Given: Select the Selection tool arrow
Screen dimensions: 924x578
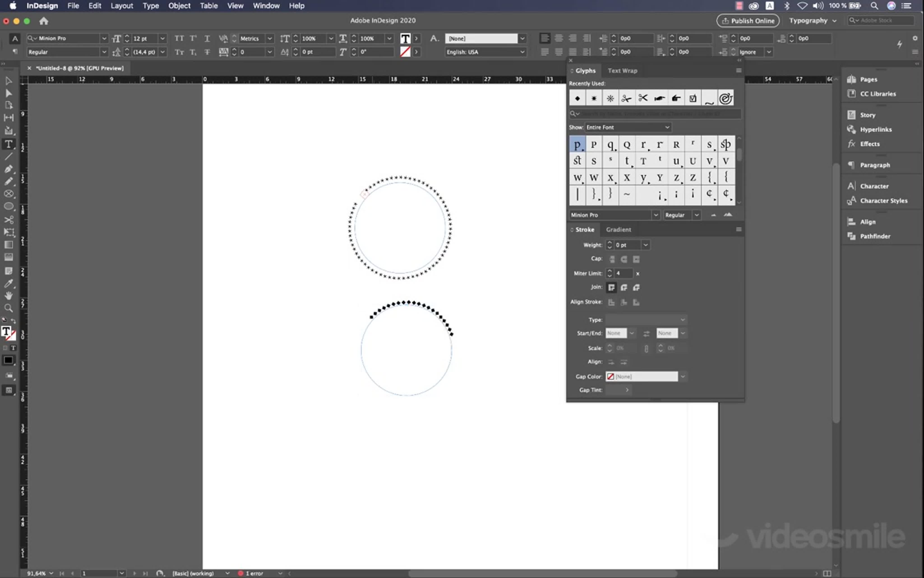Looking at the screenshot, I should coord(8,81).
